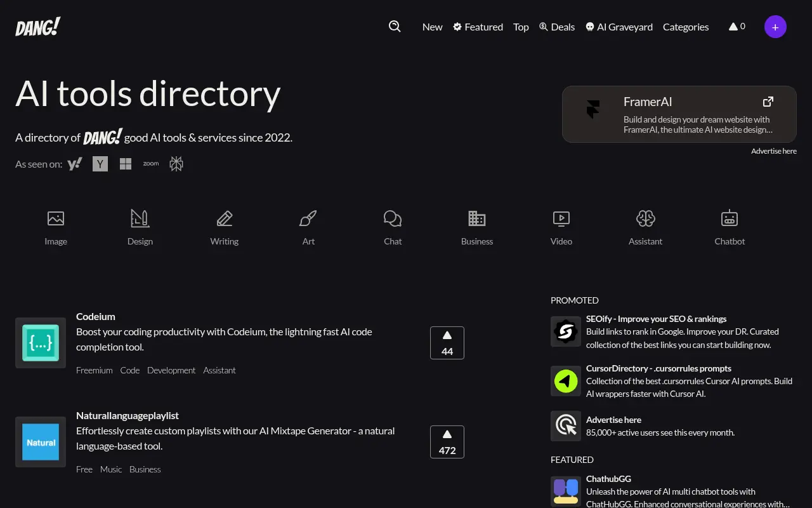This screenshot has width=812, height=508.
Task: Open the Chatbot robot category
Action: (730, 219)
